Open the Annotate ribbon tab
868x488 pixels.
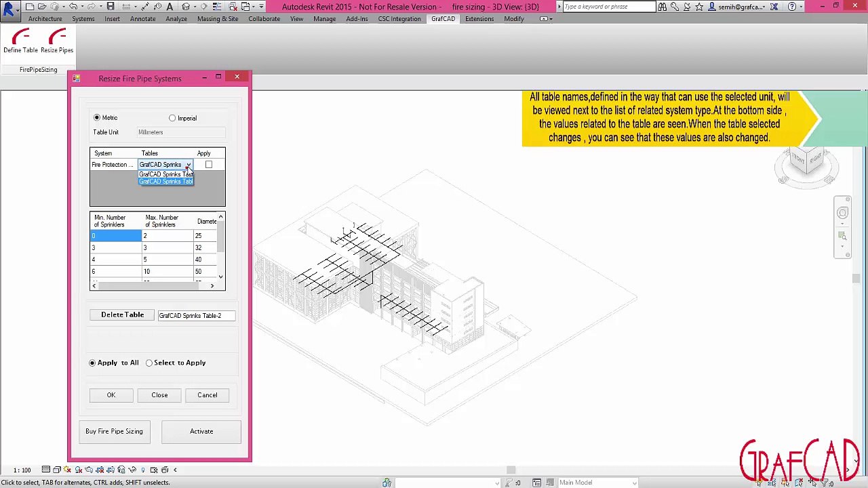[142, 19]
